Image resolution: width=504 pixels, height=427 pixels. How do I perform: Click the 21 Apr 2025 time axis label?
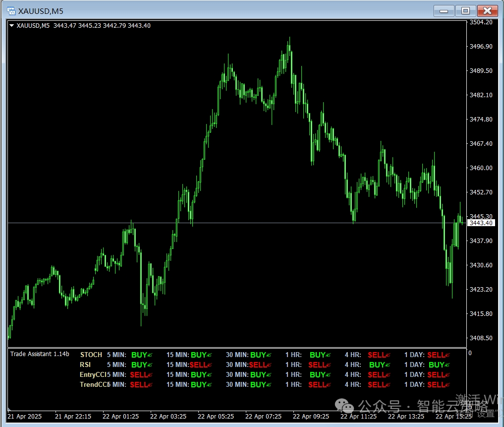pos(25,417)
